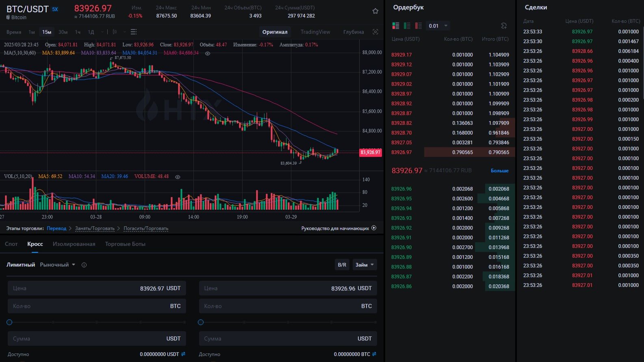The width and height of the screenshot is (644, 362).
Task: Add BTC/USDT to favorites with star icon
Action: click(375, 11)
